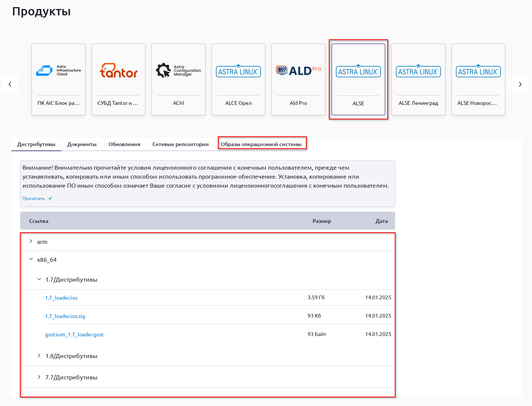Switch to the Документы tab
This screenshot has height=406, width=532.
(x=82, y=144)
